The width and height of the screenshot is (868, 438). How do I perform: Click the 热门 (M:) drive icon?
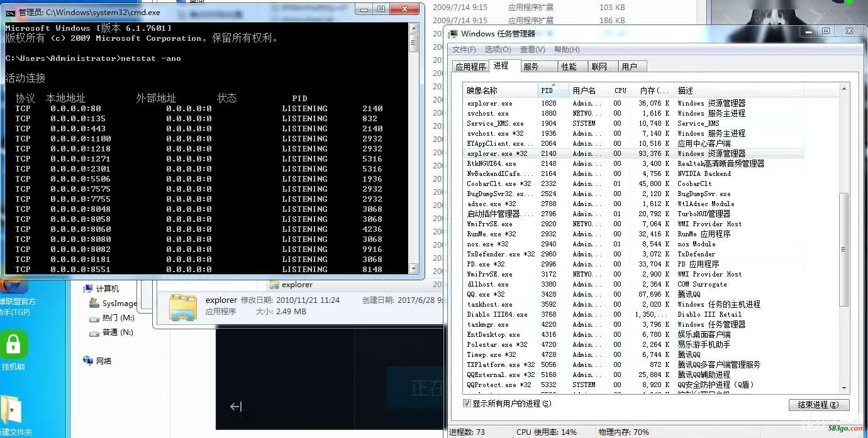[x=94, y=318]
